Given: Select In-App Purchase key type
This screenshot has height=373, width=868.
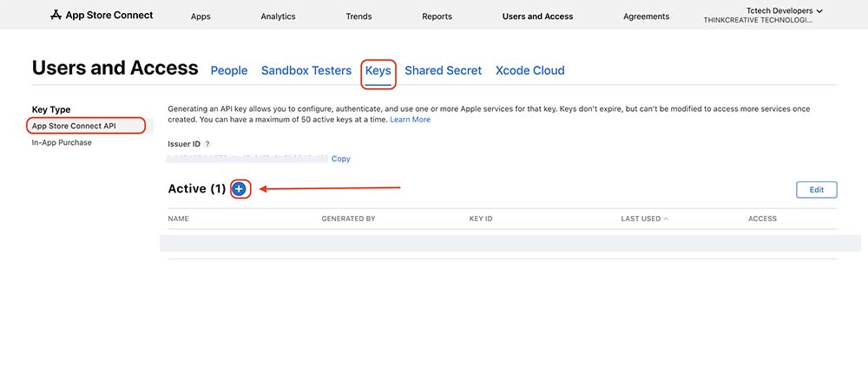Looking at the screenshot, I should (62, 143).
